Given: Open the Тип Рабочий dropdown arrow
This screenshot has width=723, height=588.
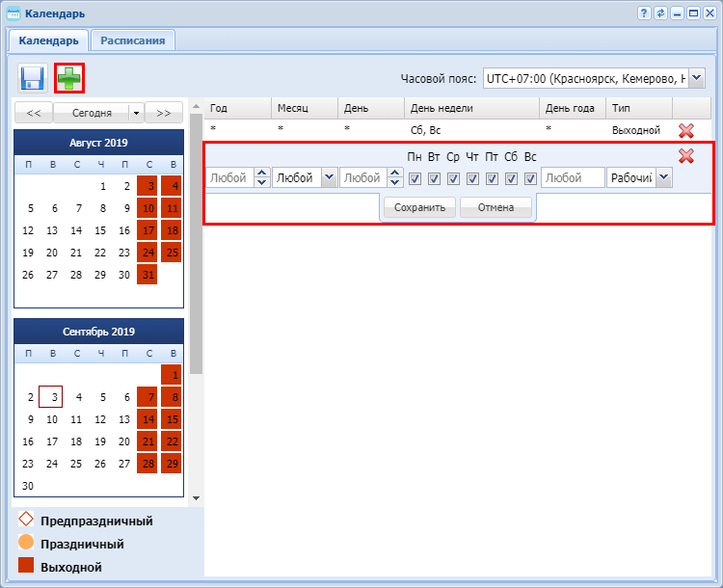Looking at the screenshot, I should [x=664, y=177].
